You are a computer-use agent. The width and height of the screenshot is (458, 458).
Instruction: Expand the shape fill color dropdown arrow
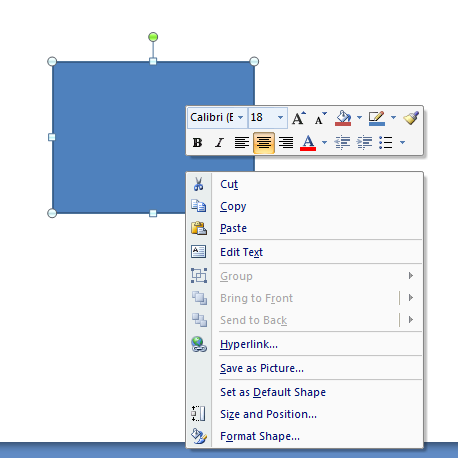click(359, 118)
